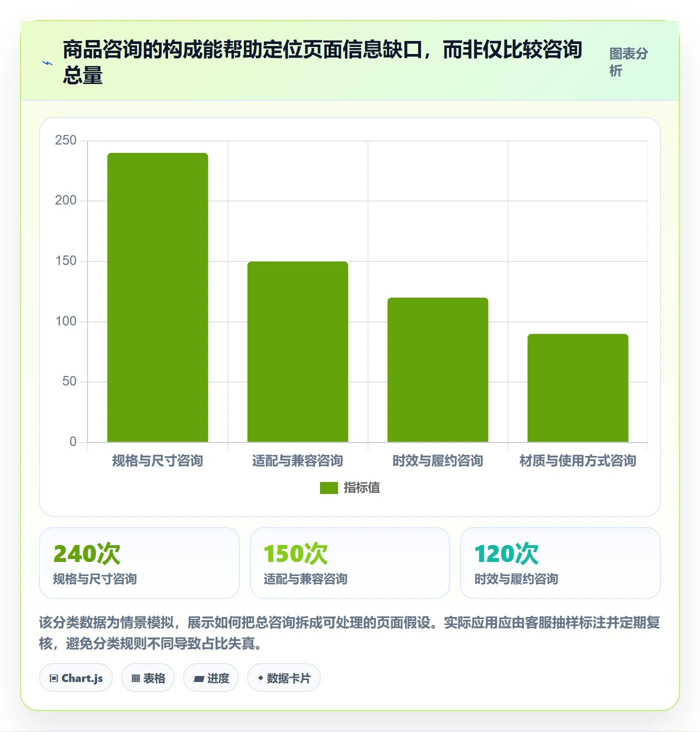Select the 材质与使用方式咨询 bar in the chart
Screen dimensions: 700x732
[577, 388]
